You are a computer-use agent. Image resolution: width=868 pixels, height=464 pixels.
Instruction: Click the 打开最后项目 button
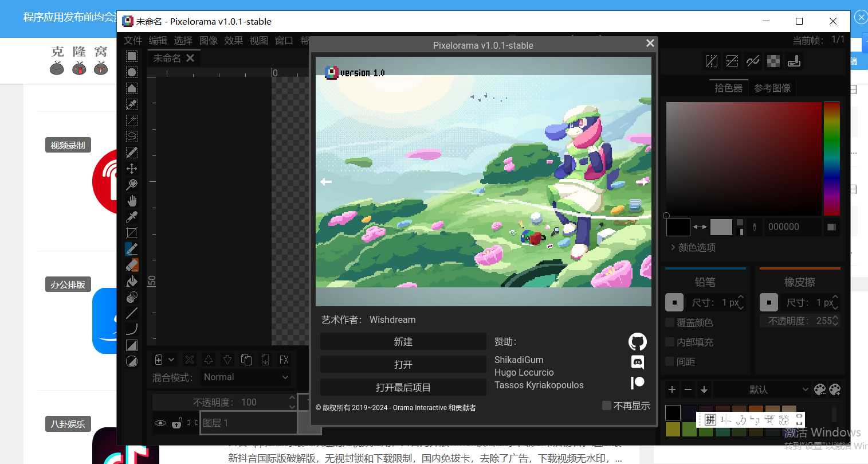(x=403, y=388)
